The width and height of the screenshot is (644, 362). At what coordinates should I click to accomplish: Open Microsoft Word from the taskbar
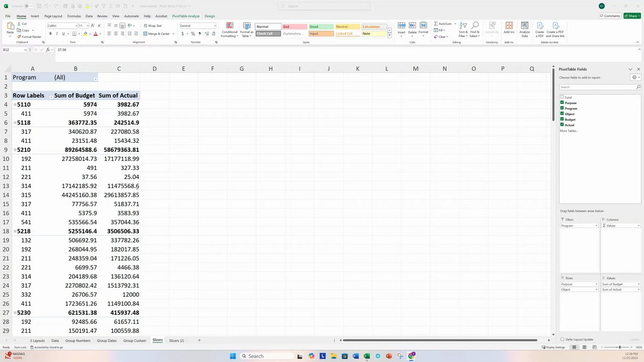click(x=356, y=356)
